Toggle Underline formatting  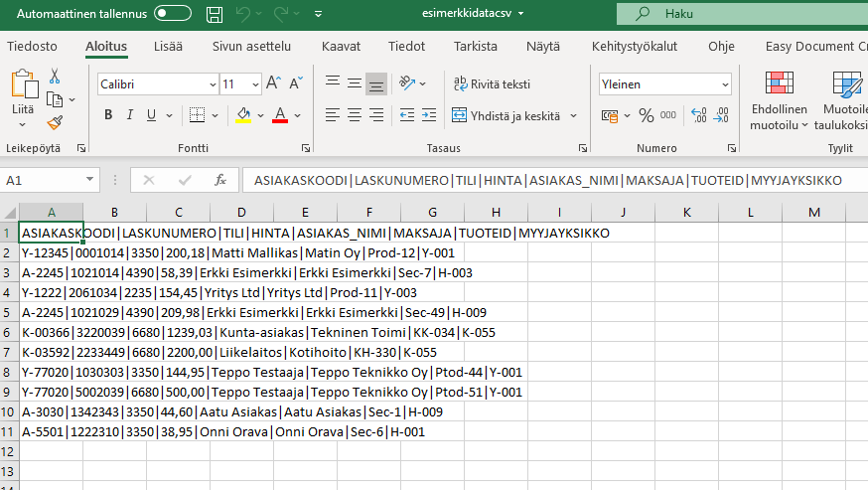click(151, 114)
